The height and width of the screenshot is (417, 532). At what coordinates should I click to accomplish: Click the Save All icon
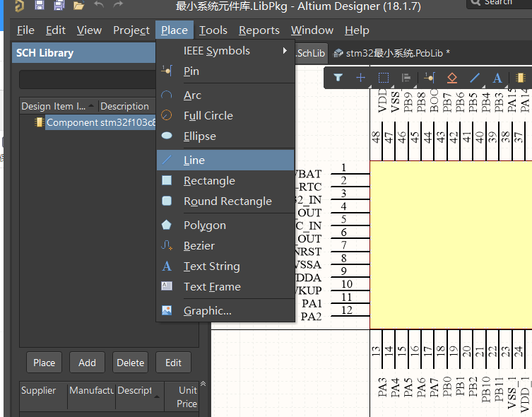click(59, 5)
